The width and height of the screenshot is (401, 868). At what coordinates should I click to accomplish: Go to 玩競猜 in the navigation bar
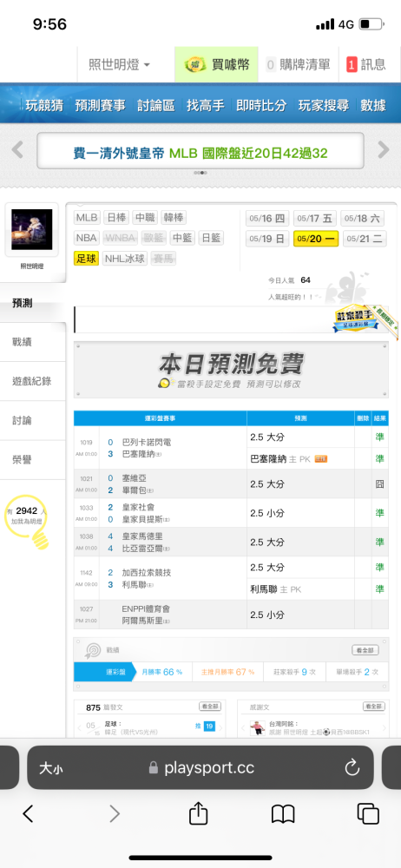44,105
